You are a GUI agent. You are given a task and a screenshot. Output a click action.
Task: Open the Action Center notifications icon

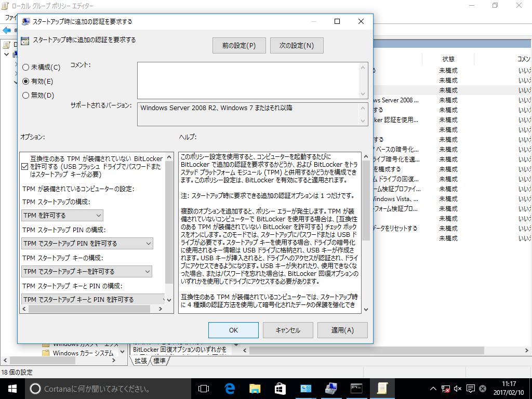coord(471,389)
